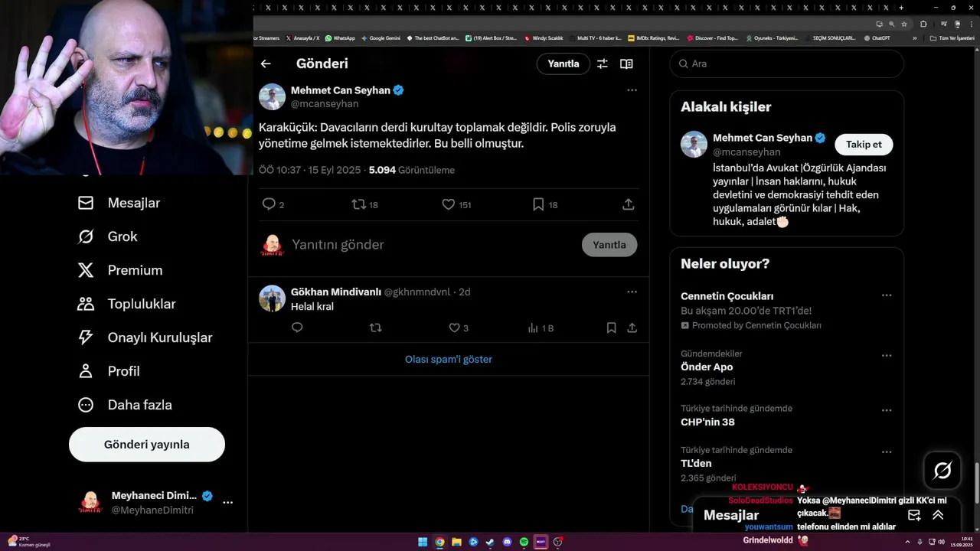Open Spotify from the taskbar

(524, 542)
